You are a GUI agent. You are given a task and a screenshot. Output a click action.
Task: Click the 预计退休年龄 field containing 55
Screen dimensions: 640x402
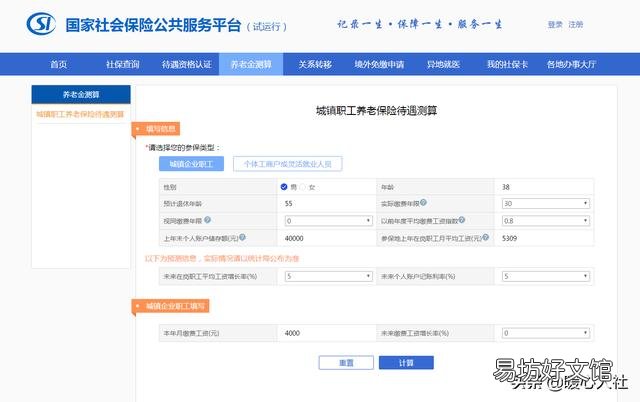[327, 203]
